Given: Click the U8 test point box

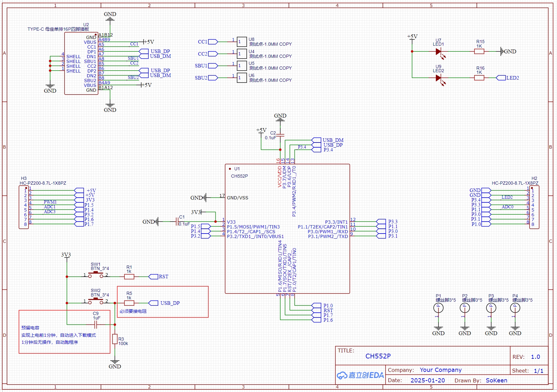Looking at the screenshot, I should 242,42.
